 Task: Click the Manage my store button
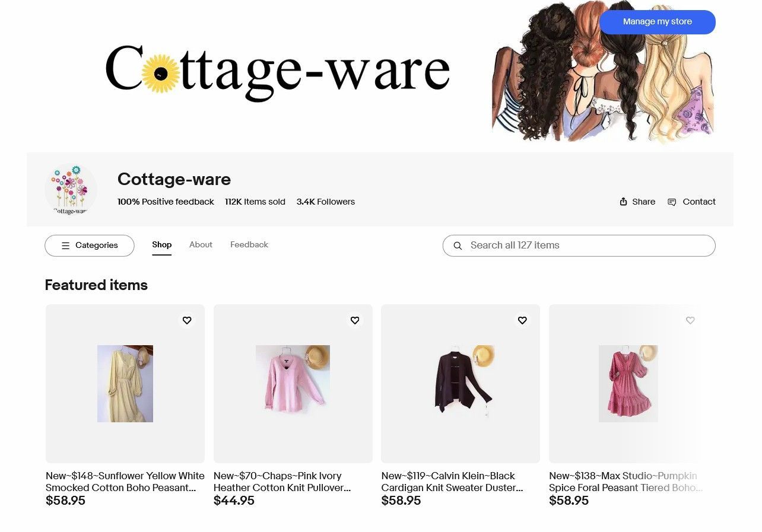[658, 22]
